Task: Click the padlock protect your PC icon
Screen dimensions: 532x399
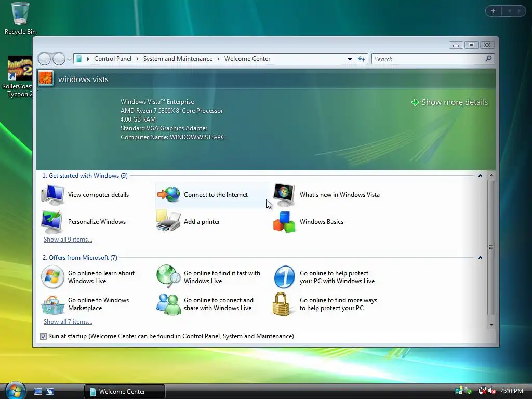Action: [x=281, y=304]
